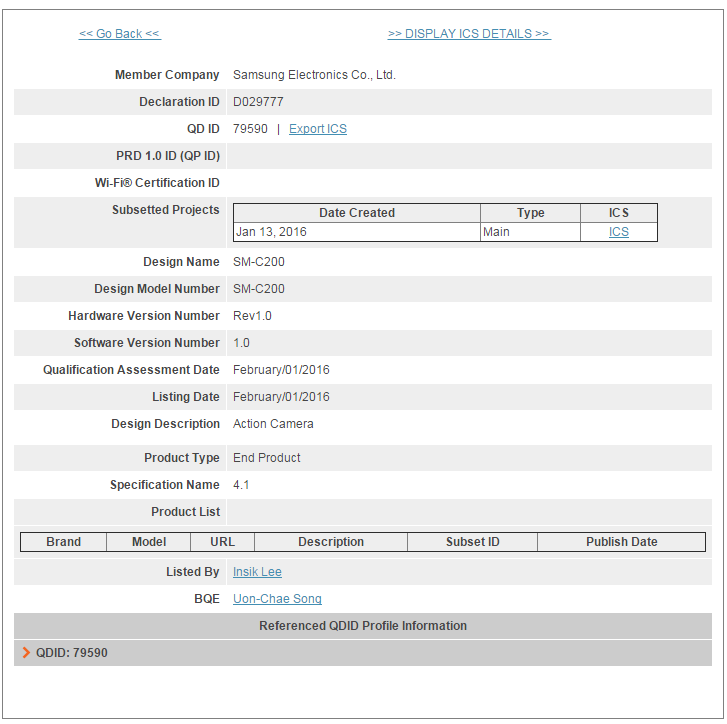This screenshot has width=727, height=724.
Task: Click the URL column header
Action: [222, 542]
